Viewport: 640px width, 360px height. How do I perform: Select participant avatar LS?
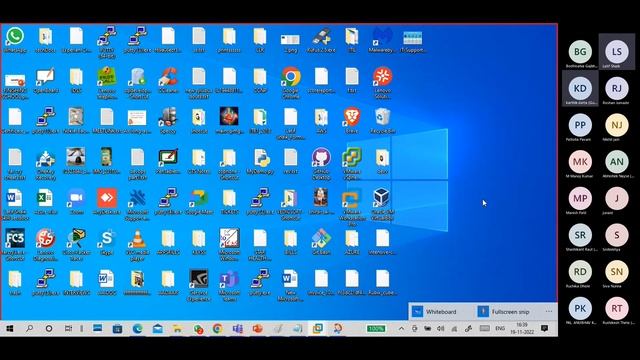(617, 52)
